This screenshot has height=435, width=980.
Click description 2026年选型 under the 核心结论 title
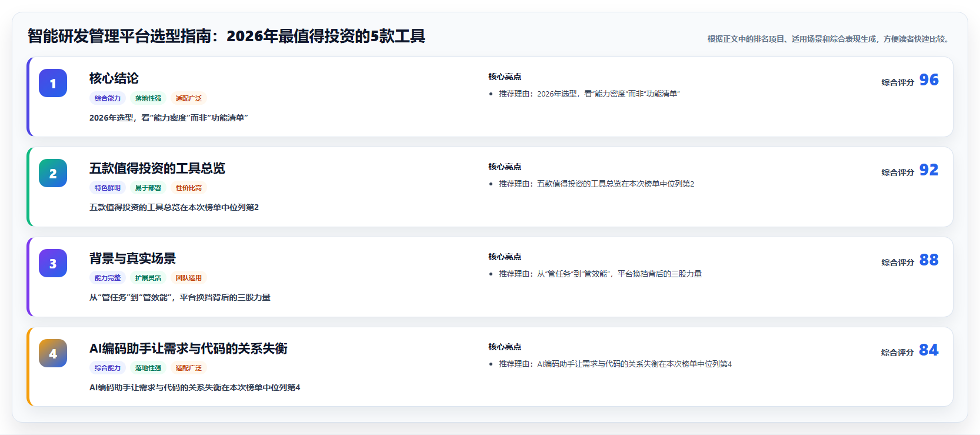[x=169, y=118]
